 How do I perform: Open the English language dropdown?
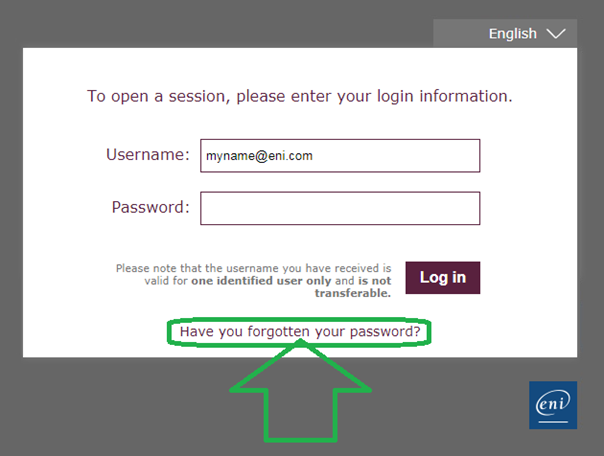click(505, 34)
